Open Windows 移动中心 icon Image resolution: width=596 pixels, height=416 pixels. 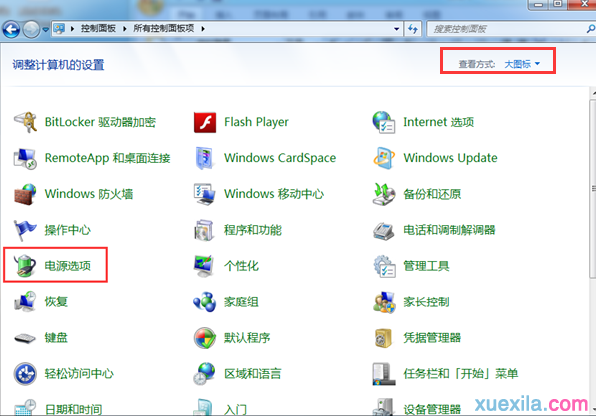coord(205,194)
